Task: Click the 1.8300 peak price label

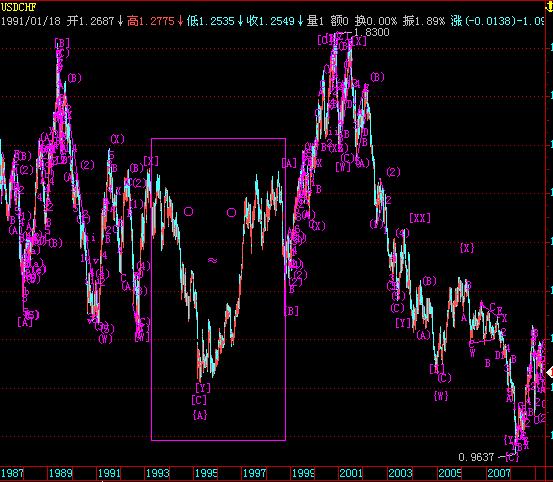Action: point(371,32)
